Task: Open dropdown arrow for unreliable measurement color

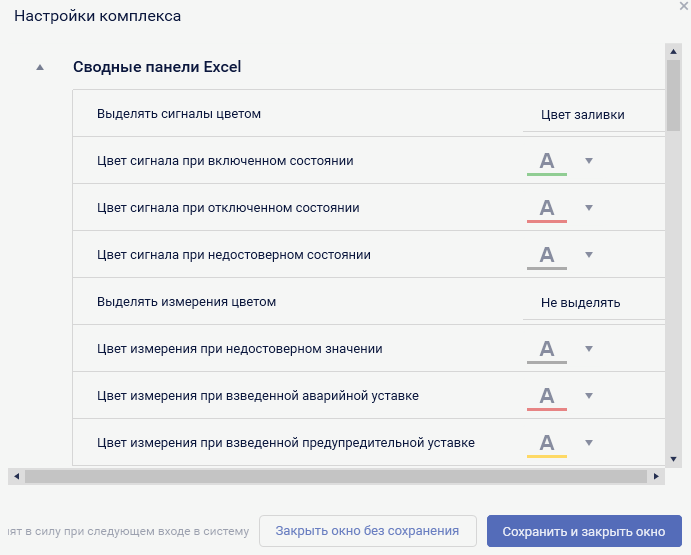Action: pyautogui.click(x=589, y=349)
